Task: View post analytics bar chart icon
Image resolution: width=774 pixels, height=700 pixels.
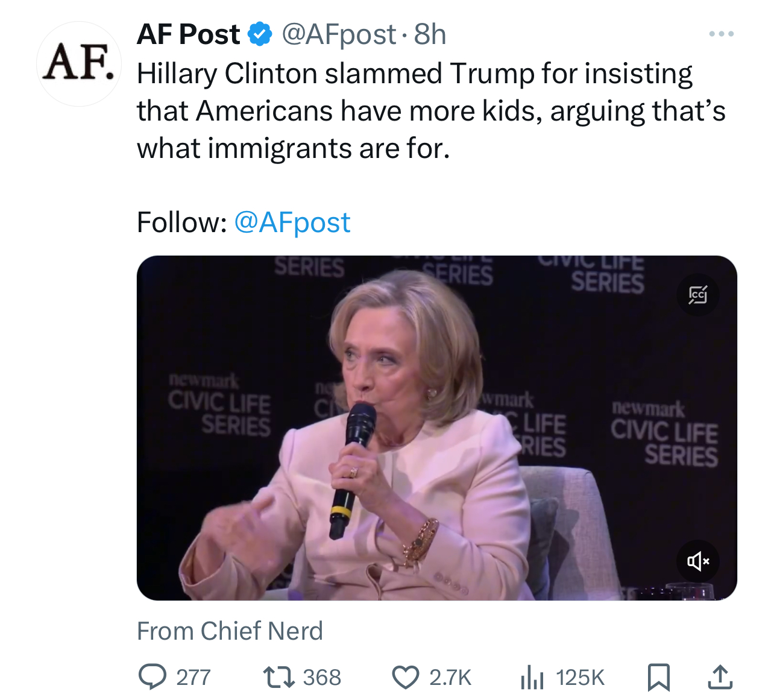Action: [532, 677]
